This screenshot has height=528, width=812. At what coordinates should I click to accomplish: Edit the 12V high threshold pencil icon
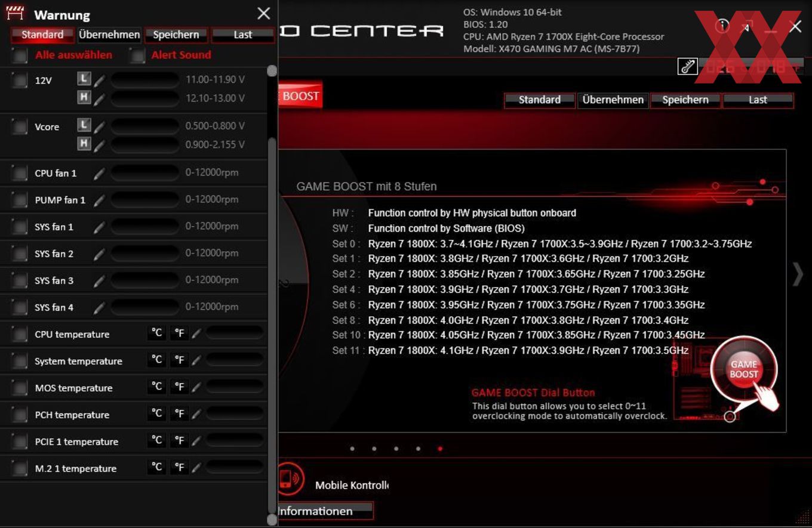tap(100, 98)
